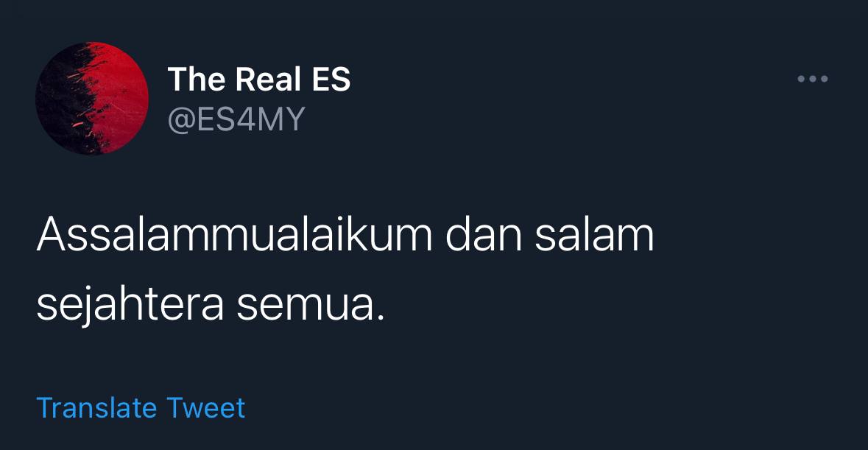The image size is (868, 450).
Task: Click the words dan salam in the tweet
Action: [550, 235]
